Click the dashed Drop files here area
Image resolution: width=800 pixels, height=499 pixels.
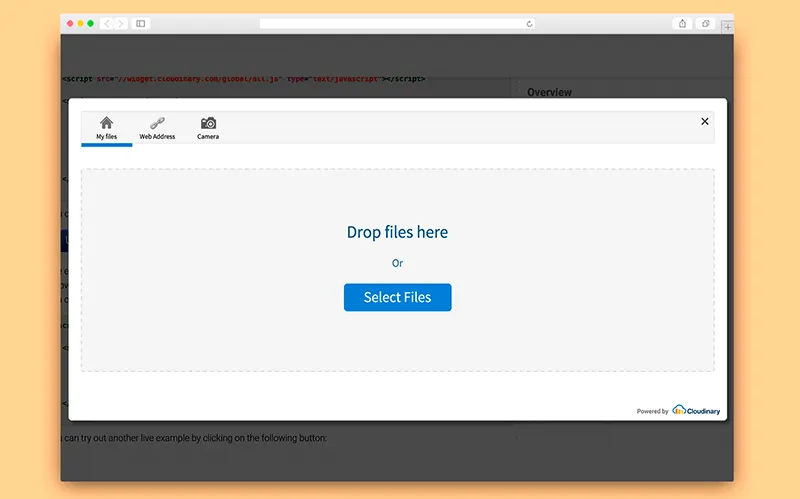pos(397,270)
